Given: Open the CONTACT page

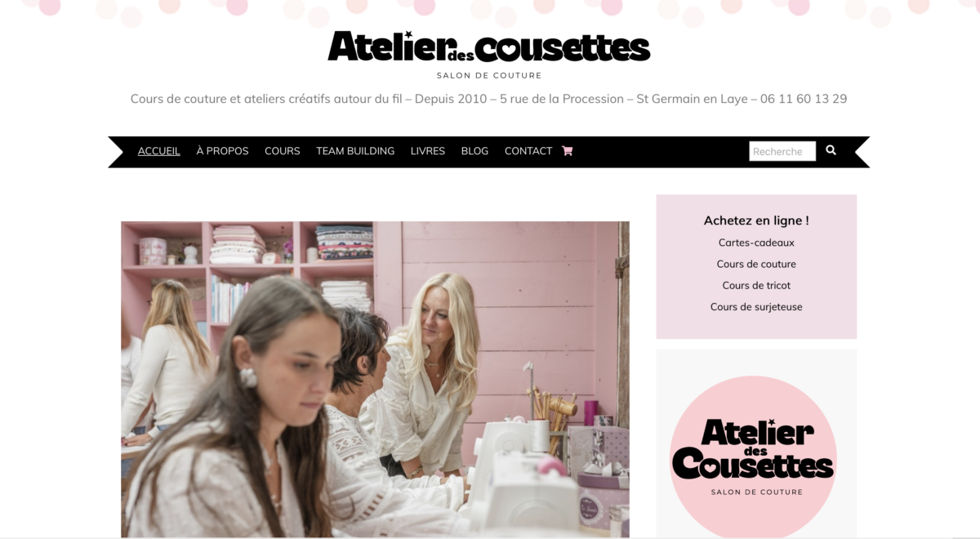Looking at the screenshot, I should (x=528, y=151).
